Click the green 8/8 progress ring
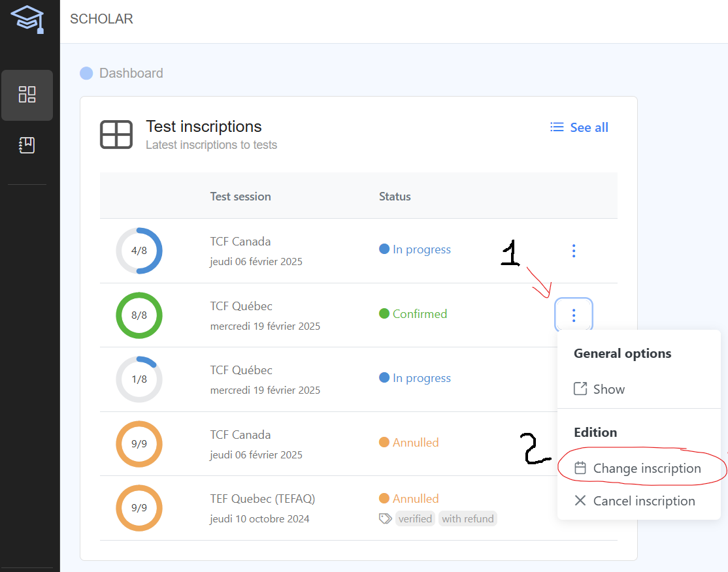This screenshot has height=572, width=728. pyautogui.click(x=139, y=315)
